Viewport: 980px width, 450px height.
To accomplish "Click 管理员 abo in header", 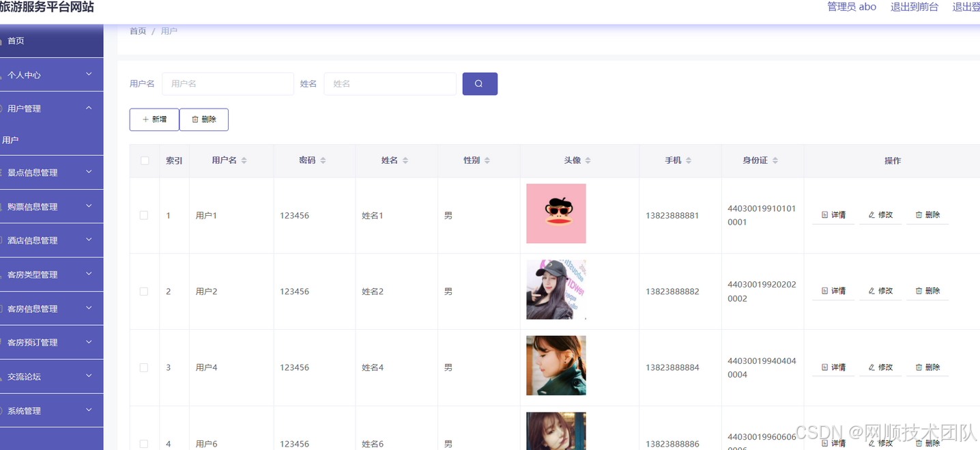I will 852,7.
